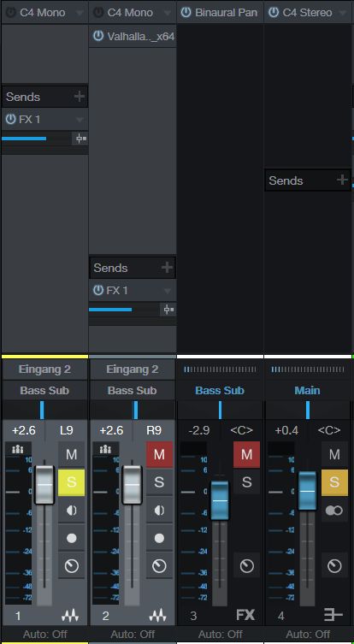Unmute FX channel 3
This screenshot has width=354, height=644.
(247, 455)
